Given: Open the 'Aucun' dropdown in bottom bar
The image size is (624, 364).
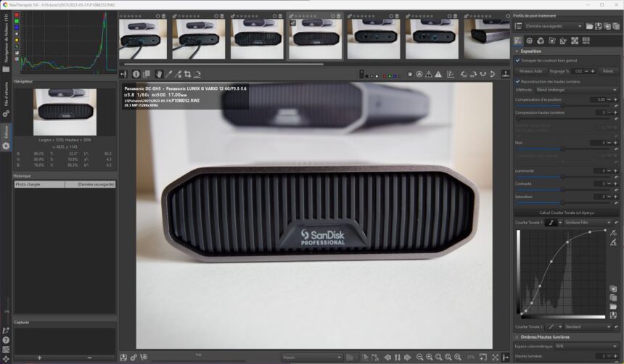Looking at the screenshot, I should pos(312,357).
